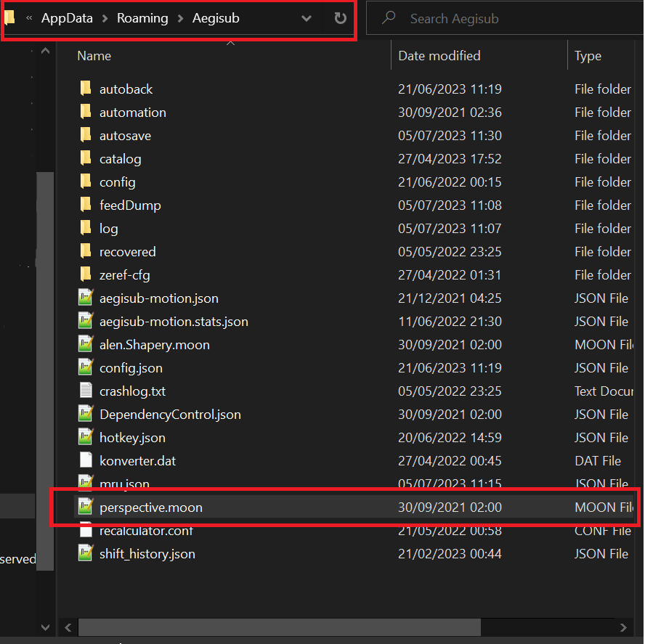Click the autoback folder icon

pyautogui.click(x=86, y=89)
